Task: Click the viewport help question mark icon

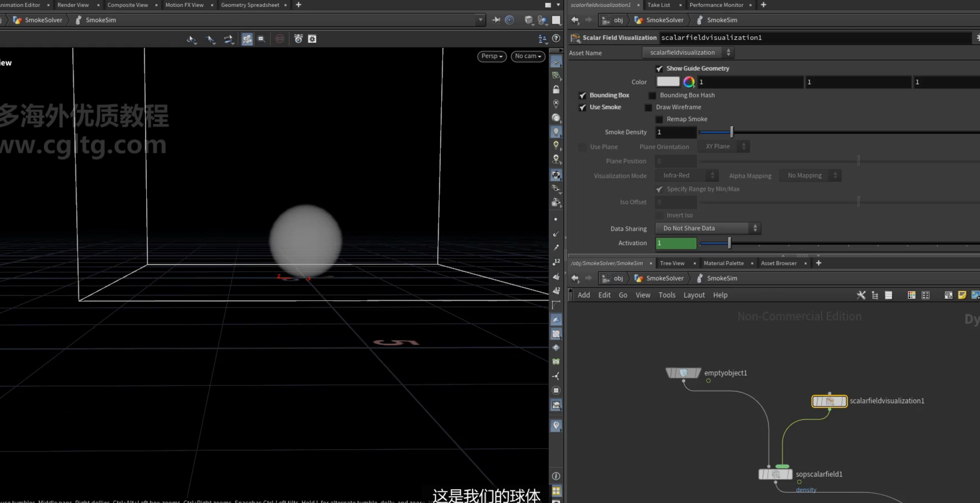Action: [556, 38]
